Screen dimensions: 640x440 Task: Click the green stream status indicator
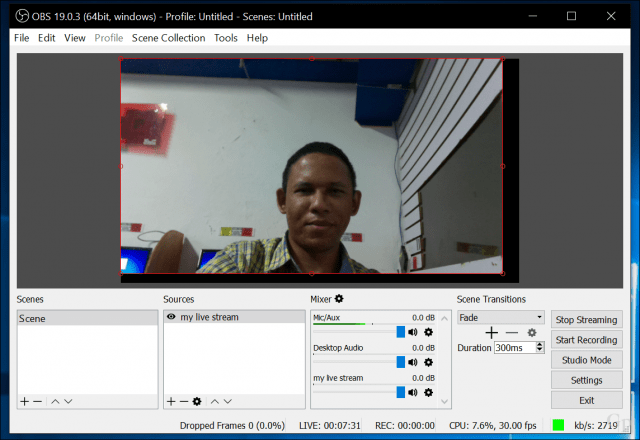(x=558, y=425)
